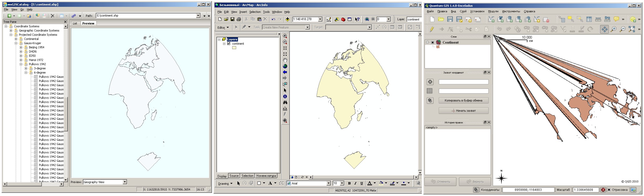Screen dimensions: 644x196
Task: Click the What's This help pointer icon
Action: [357, 19]
